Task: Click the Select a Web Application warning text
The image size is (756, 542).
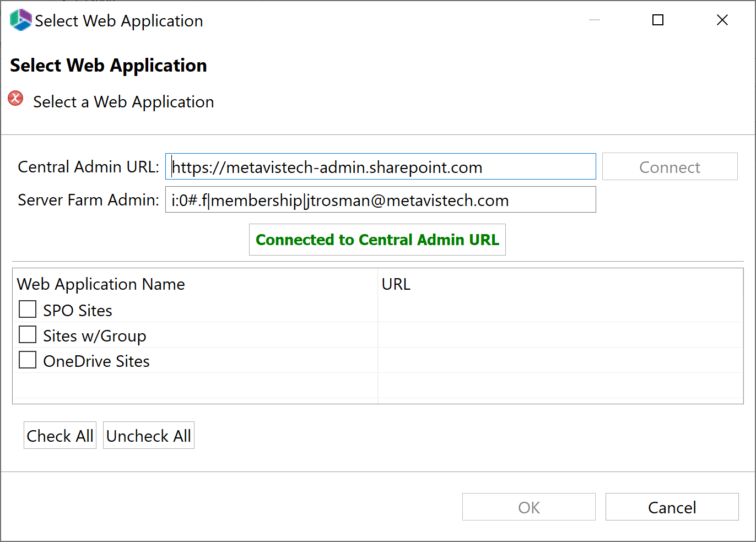Action: (123, 101)
